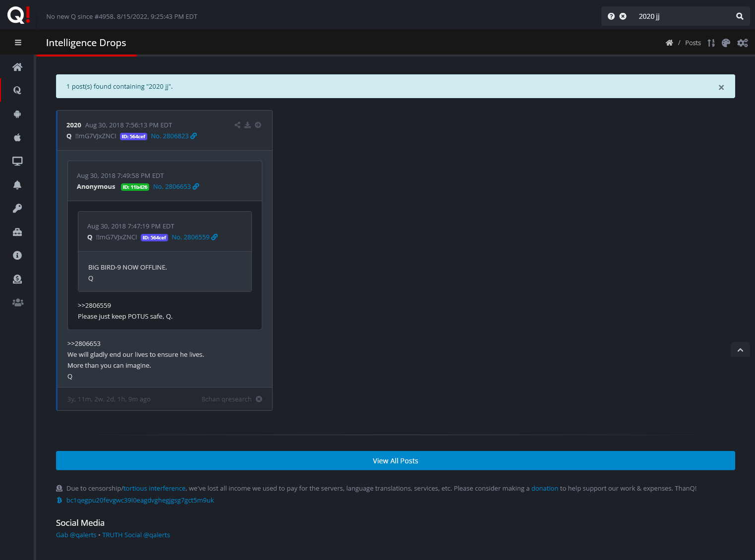Download post 2020 with the download icon

247,125
